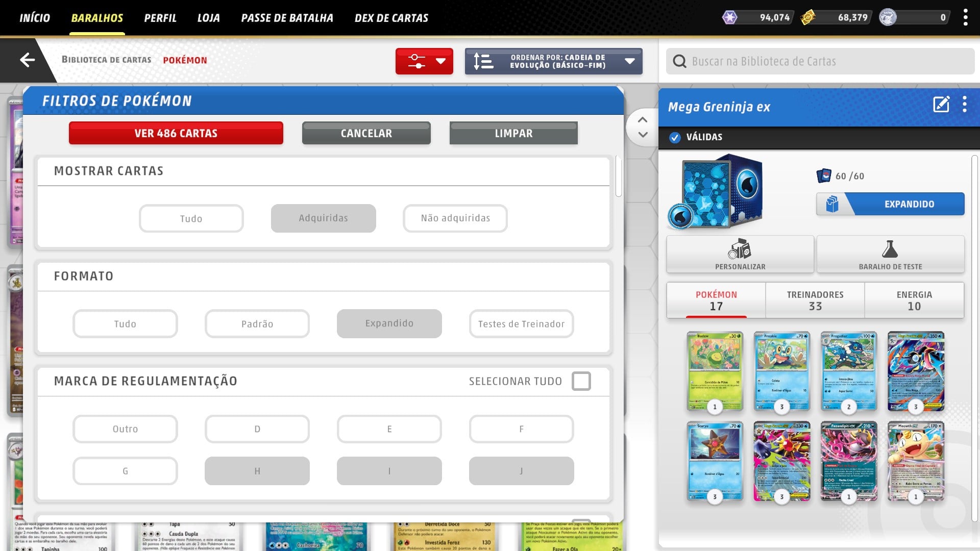The width and height of the screenshot is (980, 551).
Task: Select the Meowth ex card
Action: [x=916, y=461]
